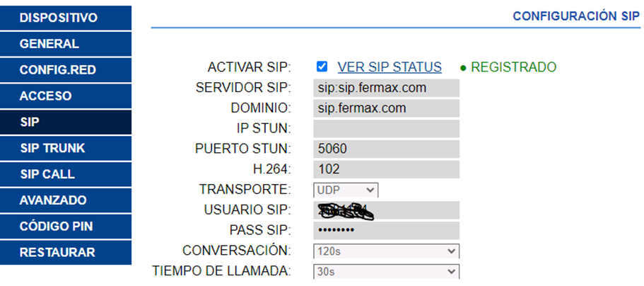Open the SIP TRUNK page

pyautogui.click(x=66, y=148)
